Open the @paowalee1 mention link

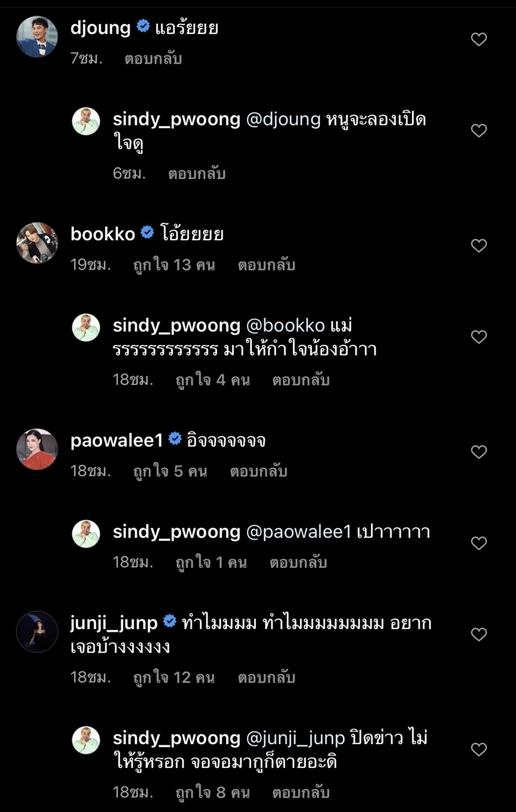click(298, 532)
